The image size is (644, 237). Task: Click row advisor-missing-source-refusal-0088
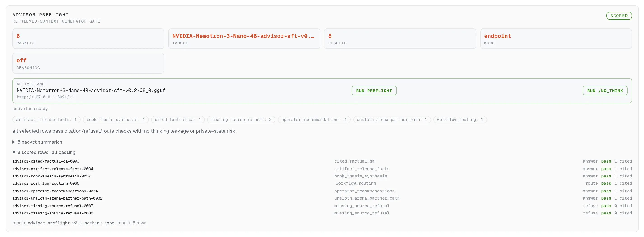(322, 213)
